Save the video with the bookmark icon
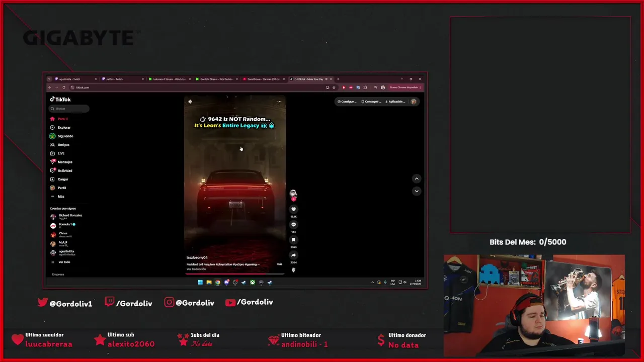The width and height of the screenshot is (644, 362). pos(293,240)
